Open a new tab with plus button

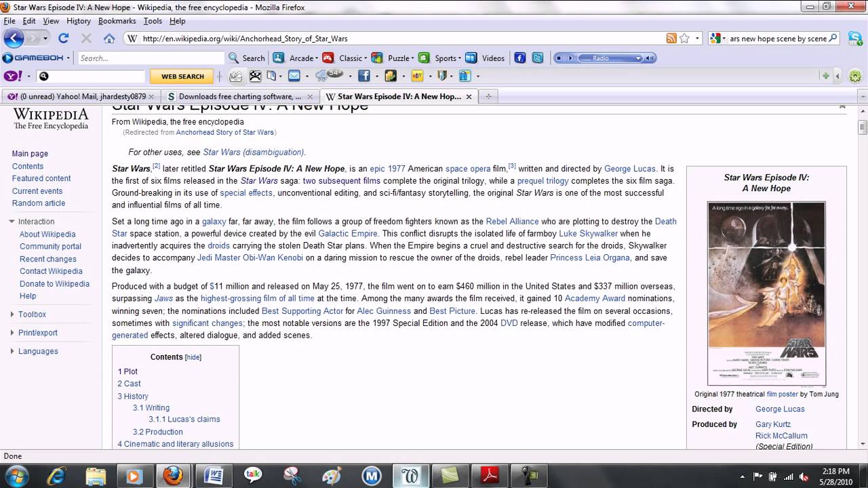tap(488, 97)
